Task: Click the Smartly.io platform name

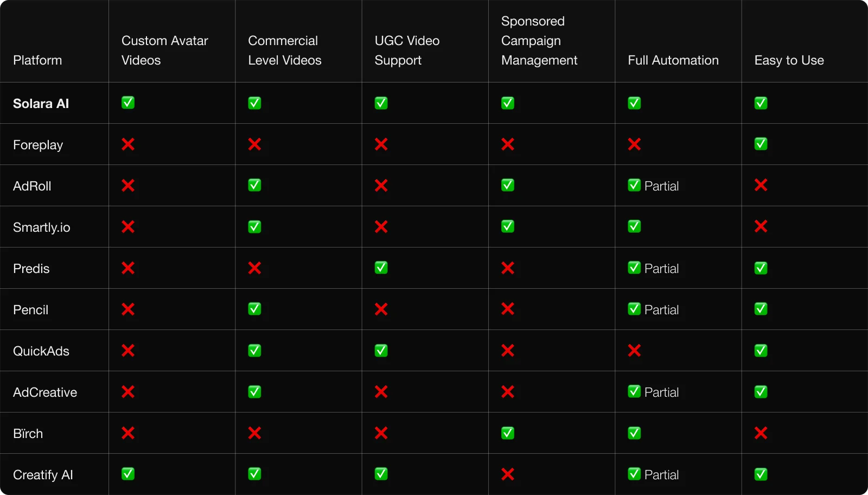Action: pyautogui.click(x=42, y=227)
